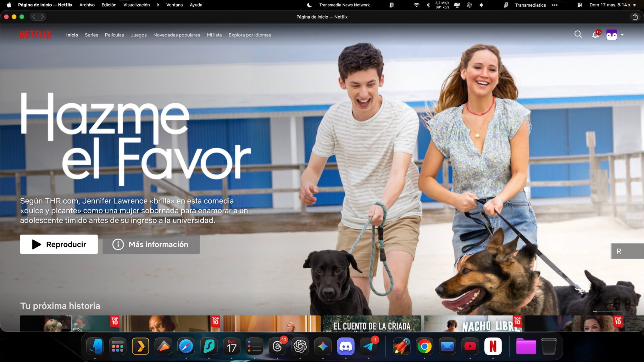Screen dimensions: 644x362
Task: Open the Ayuda menu
Action: [x=196, y=5]
